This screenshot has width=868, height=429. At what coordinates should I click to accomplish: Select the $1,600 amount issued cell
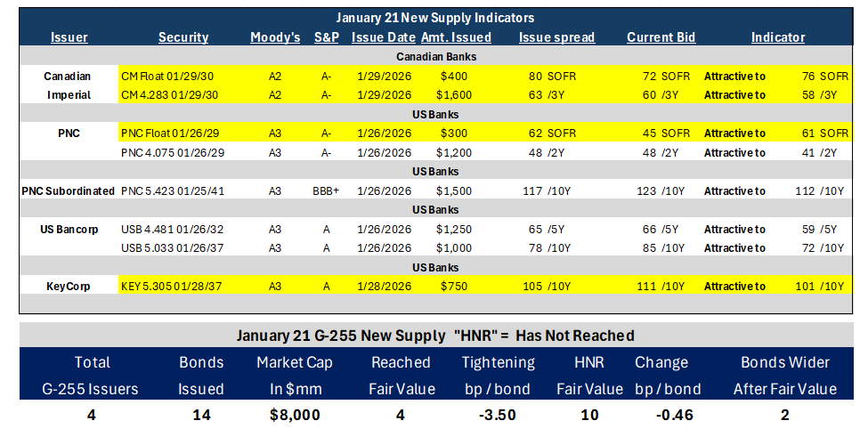tap(453, 95)
